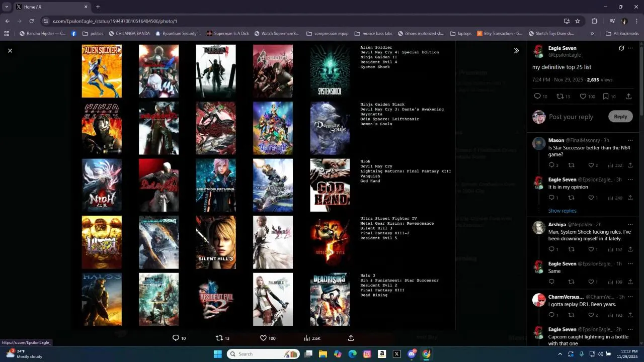Open more options on Arshiya's reply

(x=630, y=224)
